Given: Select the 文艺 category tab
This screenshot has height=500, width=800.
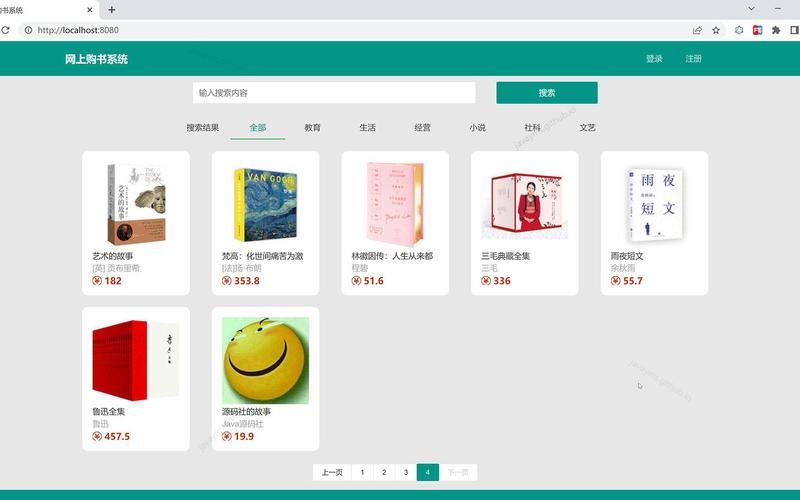Looking at the screenshot, I should [587, 128].
